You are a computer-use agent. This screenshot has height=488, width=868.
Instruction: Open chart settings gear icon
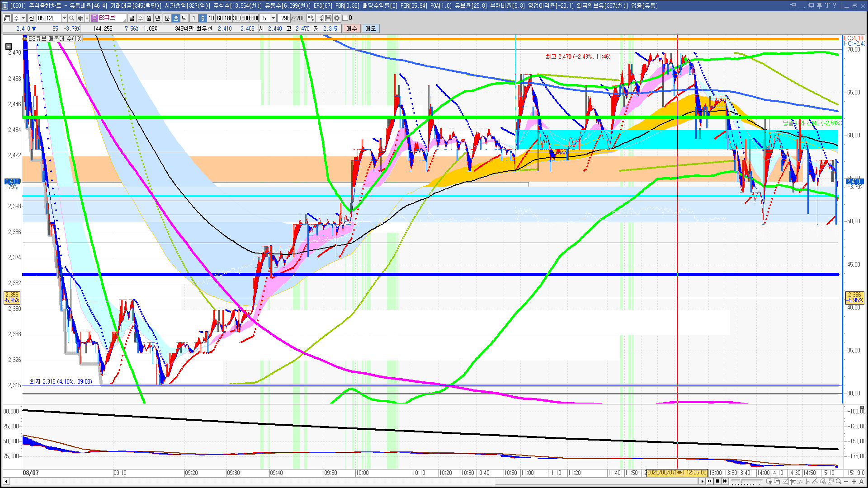337,18
